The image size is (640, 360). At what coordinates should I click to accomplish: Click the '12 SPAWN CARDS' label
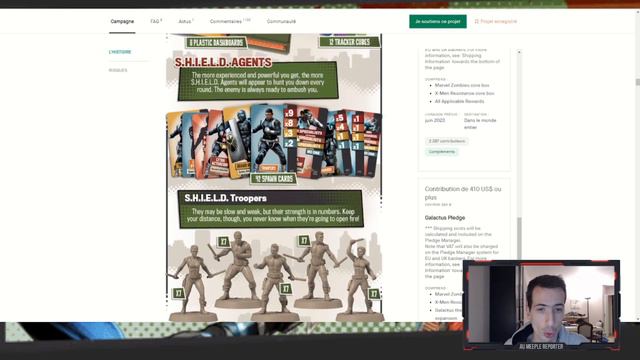coord(274,179)
